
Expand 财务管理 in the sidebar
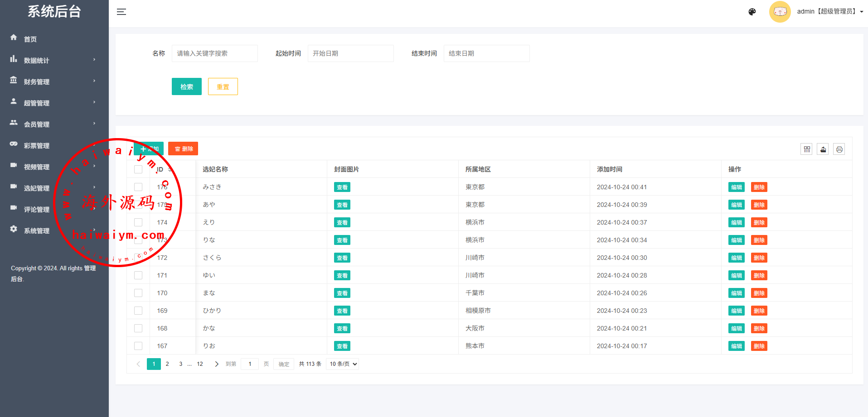coord(36,82)
